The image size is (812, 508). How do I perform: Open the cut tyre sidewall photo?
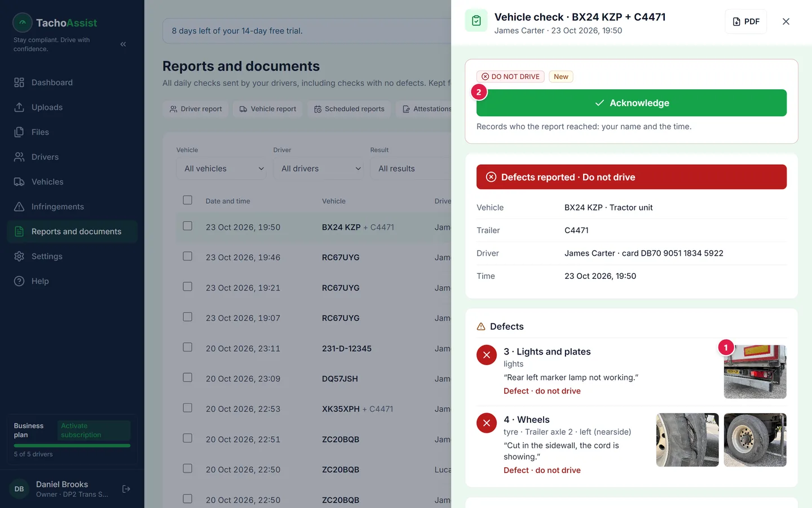687,440
